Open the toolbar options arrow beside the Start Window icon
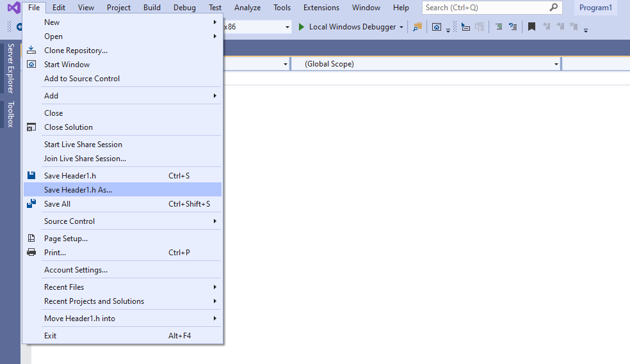This screenshot has height=364, width=630. click(448, 30)
